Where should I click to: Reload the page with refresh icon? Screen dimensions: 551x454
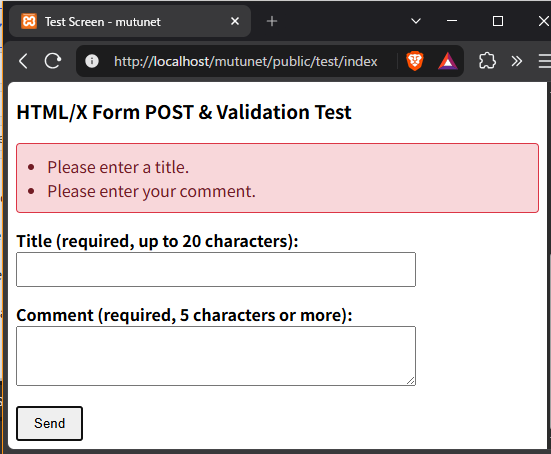[x=53, y=61]
